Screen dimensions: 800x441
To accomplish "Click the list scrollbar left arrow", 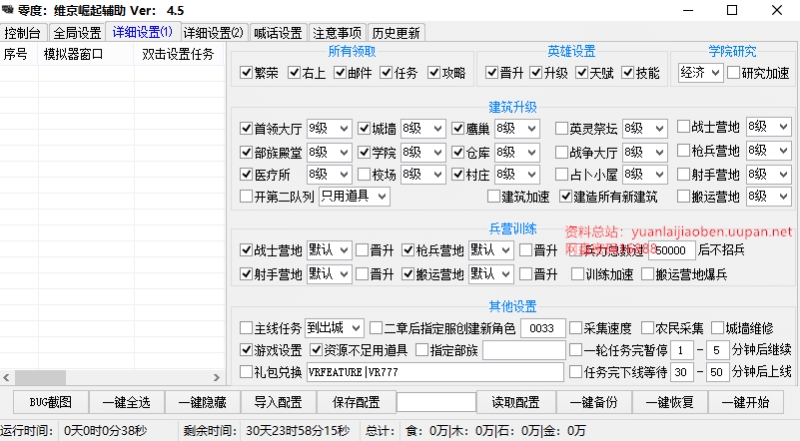I will 7,378.
